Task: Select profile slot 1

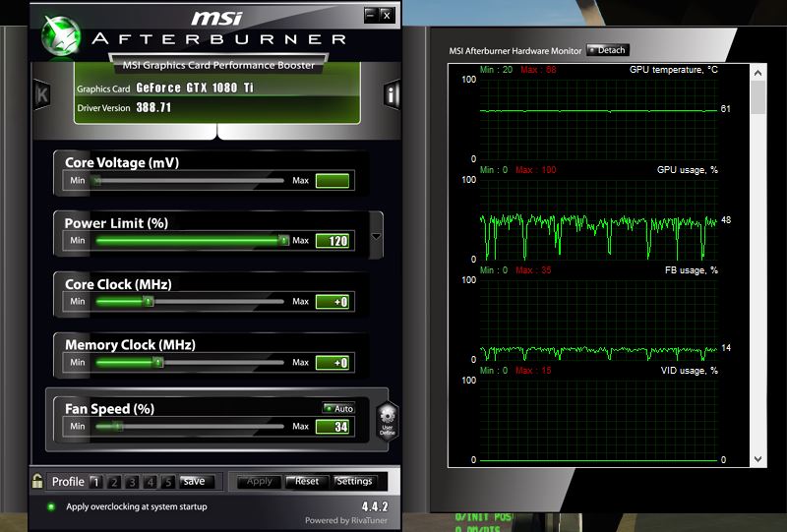Action: click(x=95, y=482)
